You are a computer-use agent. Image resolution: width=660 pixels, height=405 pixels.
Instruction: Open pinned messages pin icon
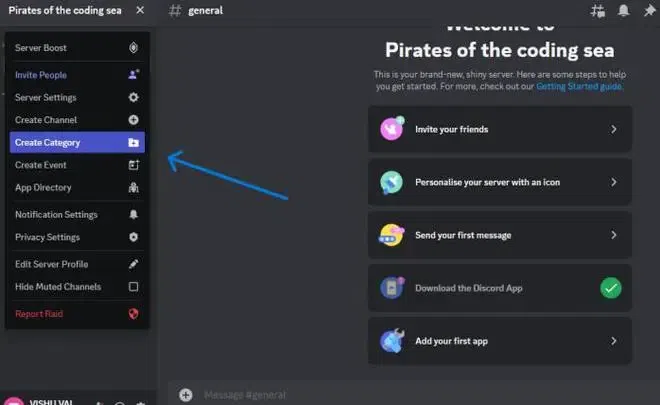point(649,11)
